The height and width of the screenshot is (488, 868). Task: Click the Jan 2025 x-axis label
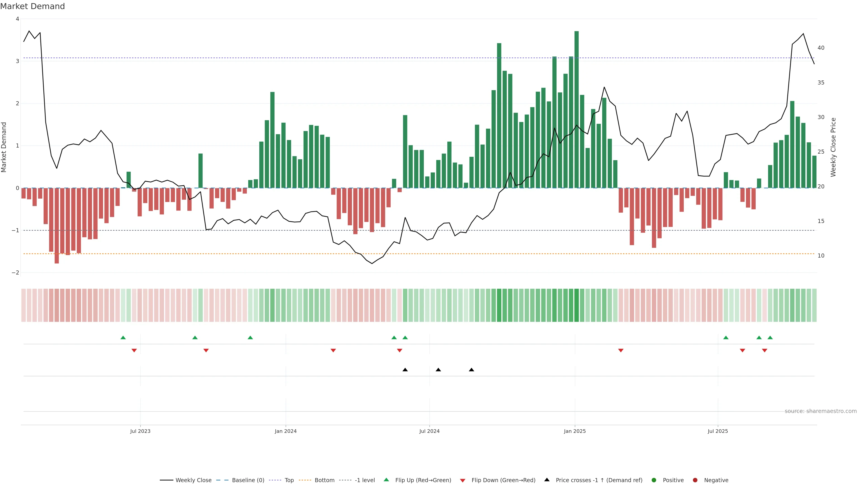(575, 432)
